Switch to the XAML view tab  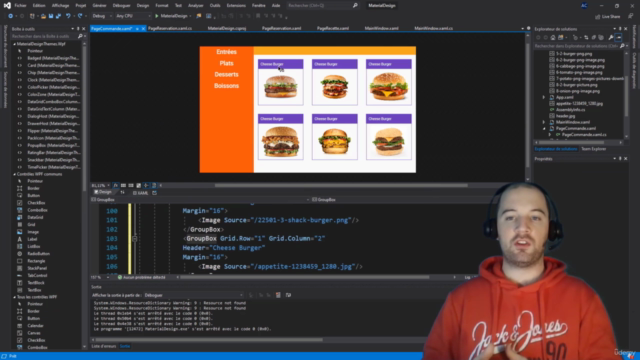pos(141,193)
